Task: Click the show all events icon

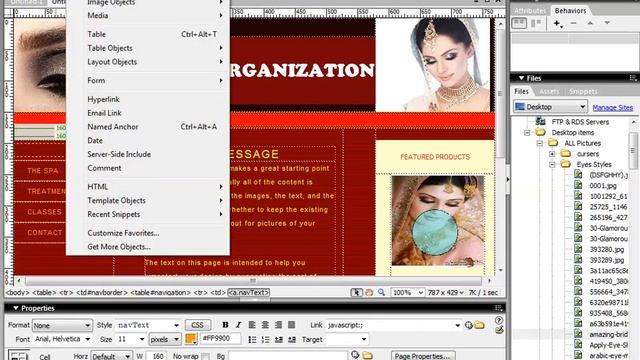Action: [x=536, y=23]
